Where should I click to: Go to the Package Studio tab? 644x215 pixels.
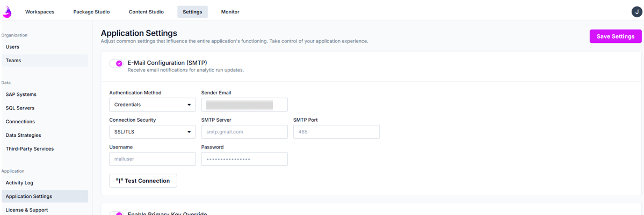[91, 12]
